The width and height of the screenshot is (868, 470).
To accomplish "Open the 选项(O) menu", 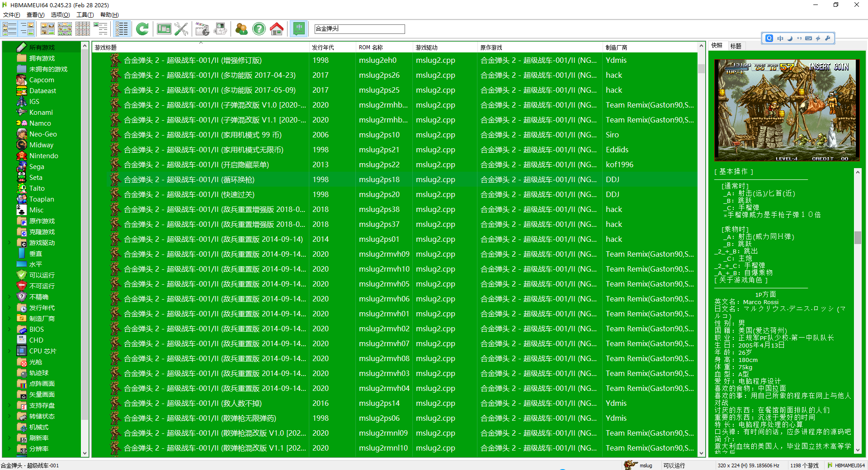I will (60, 15).
